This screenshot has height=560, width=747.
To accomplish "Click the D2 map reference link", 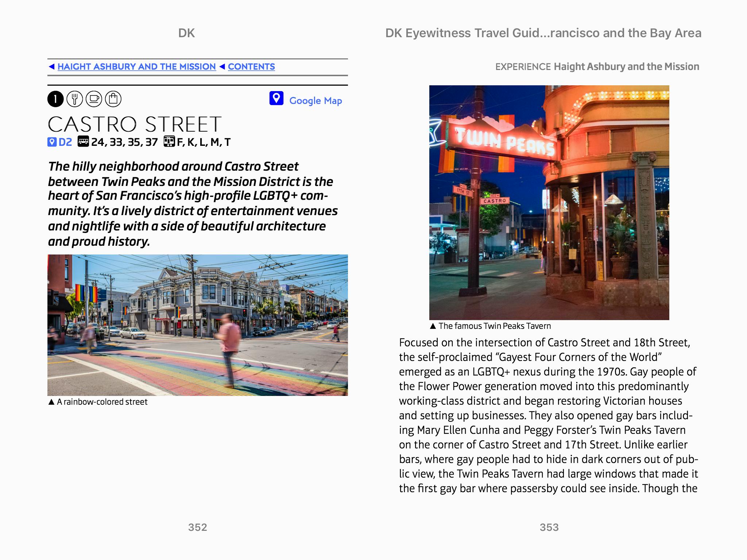I will pos(65,142).
